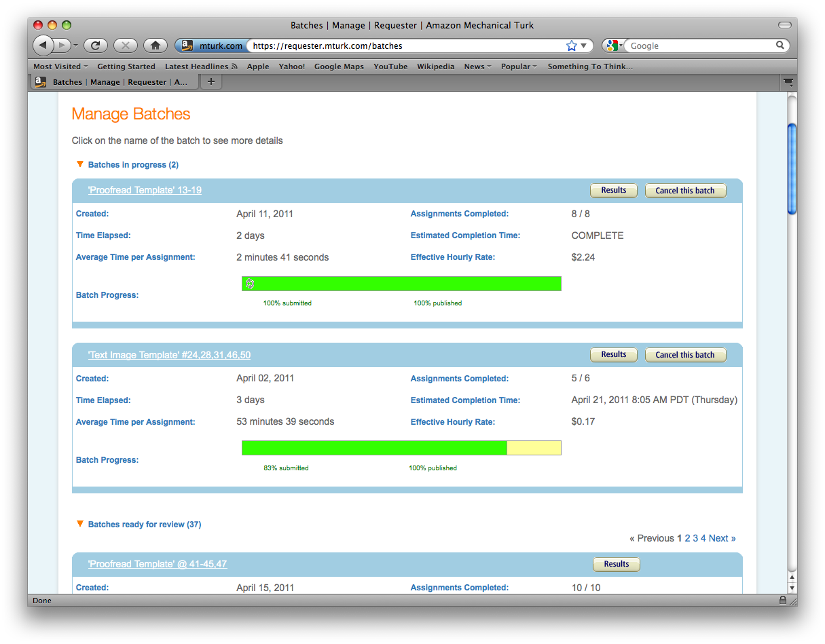Collapse the Batches in progress section
The image size is (825, 644).
pyautogui.click(x=80, y=164)
